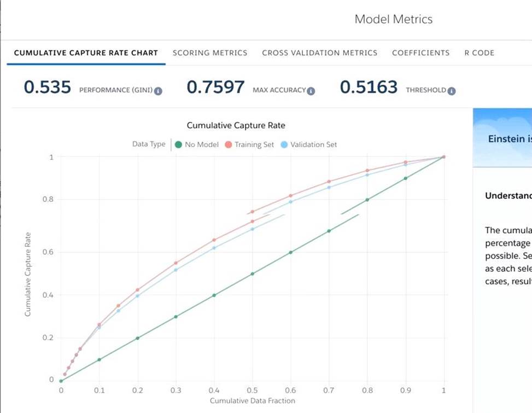Click the Validation Set point at 0.6 data fraction
The image size is (532, 413).
click(x=291, y=202)
